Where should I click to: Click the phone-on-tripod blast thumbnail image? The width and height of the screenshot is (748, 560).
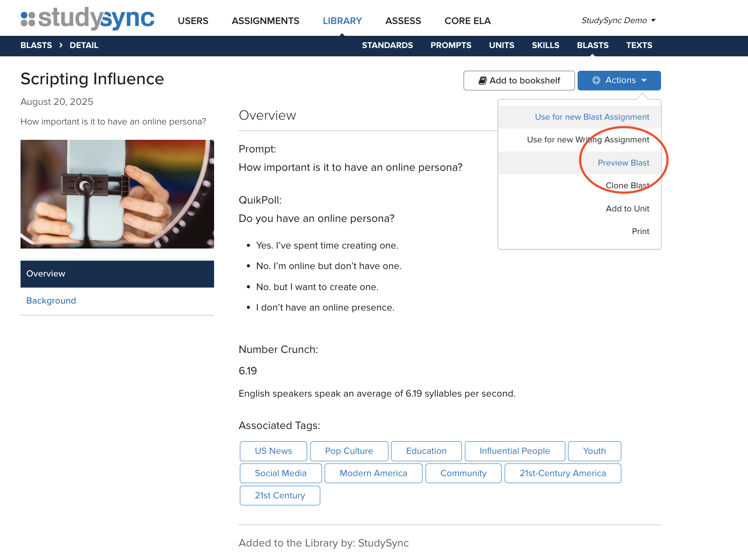pos(117,194)
